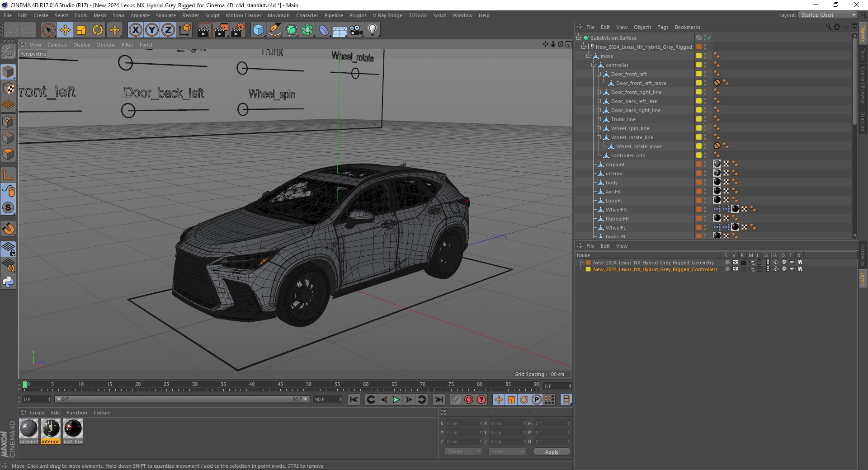The image size is (868, 470).
Task: Switch to Make Editable mode icon
Action: [8, 52]
